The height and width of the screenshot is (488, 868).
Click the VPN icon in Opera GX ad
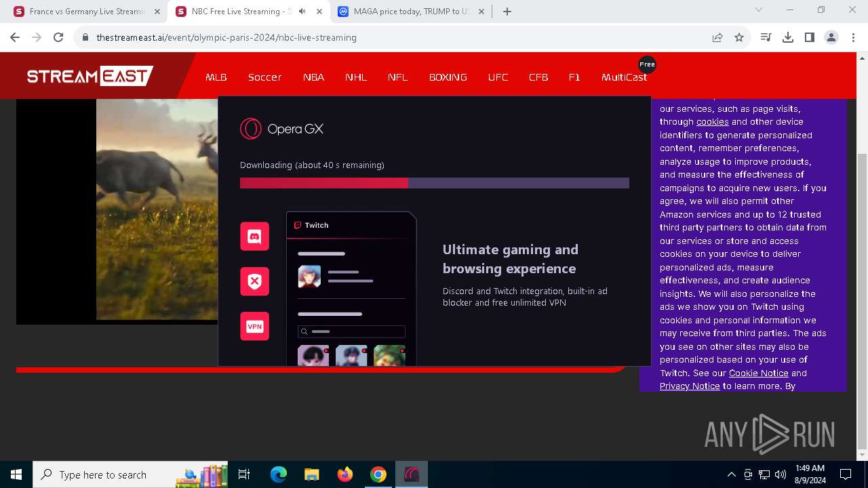(x=255, y=326)
